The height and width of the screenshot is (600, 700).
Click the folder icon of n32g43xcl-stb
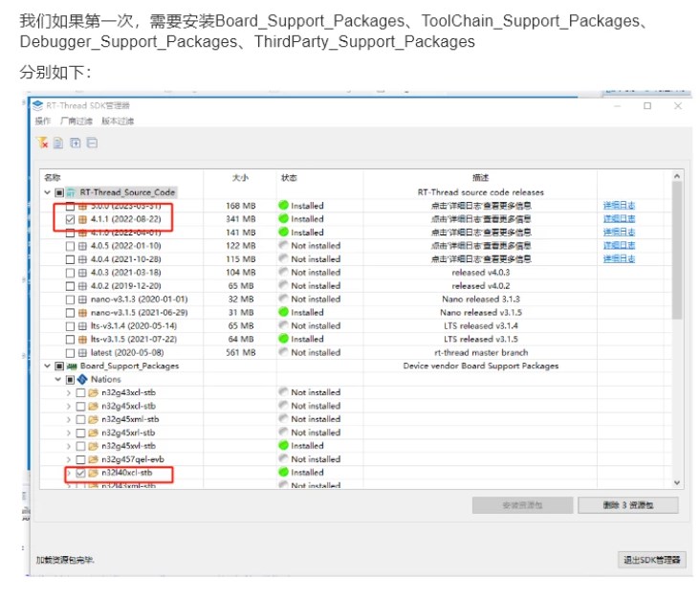click(x=94, y=392)
